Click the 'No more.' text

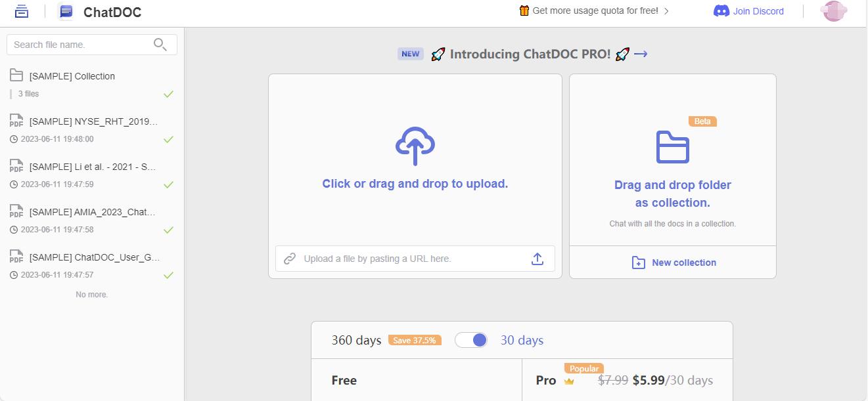point(92,295)
